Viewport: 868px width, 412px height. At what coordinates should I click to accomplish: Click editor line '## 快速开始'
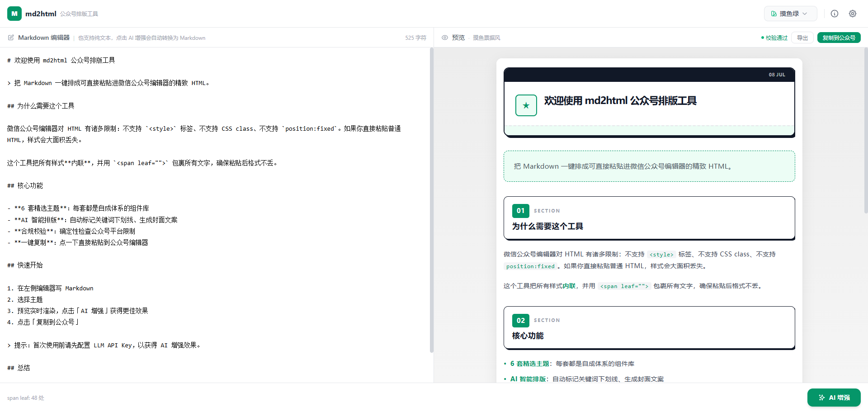point(25,265)
